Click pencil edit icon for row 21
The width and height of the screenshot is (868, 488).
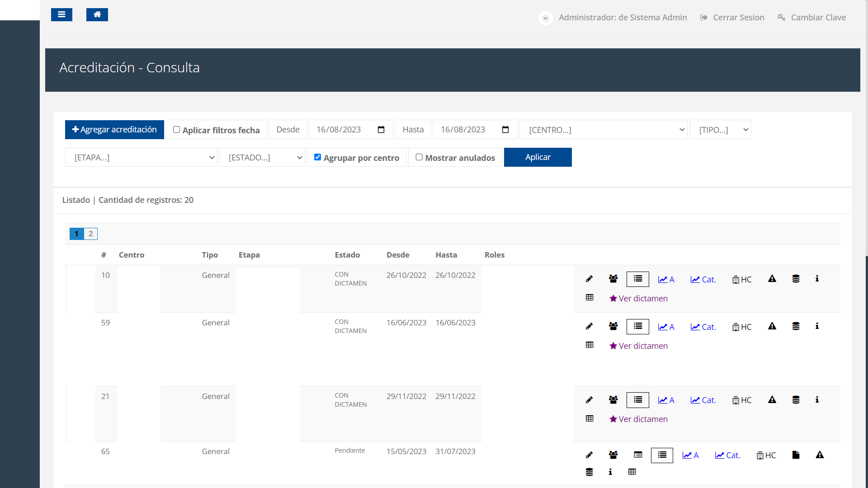(x=589, y=400)
